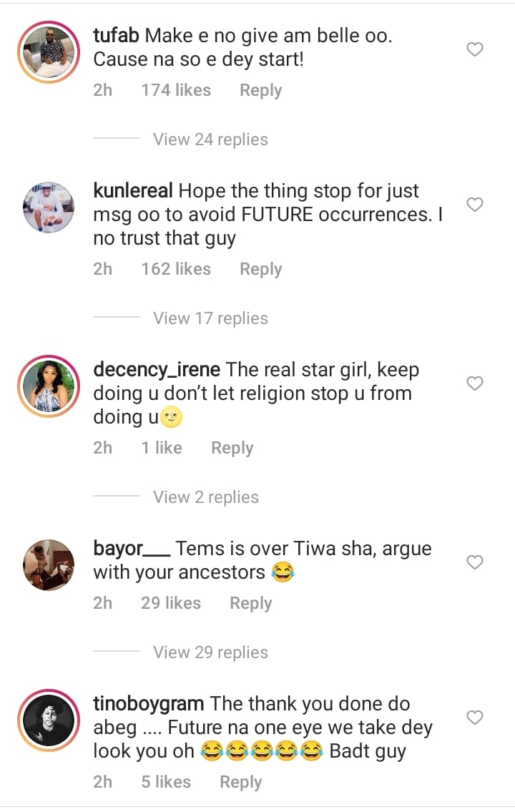Reply to tinoboygram's comment
515x812 pixels.
click(x=240, y=782)
